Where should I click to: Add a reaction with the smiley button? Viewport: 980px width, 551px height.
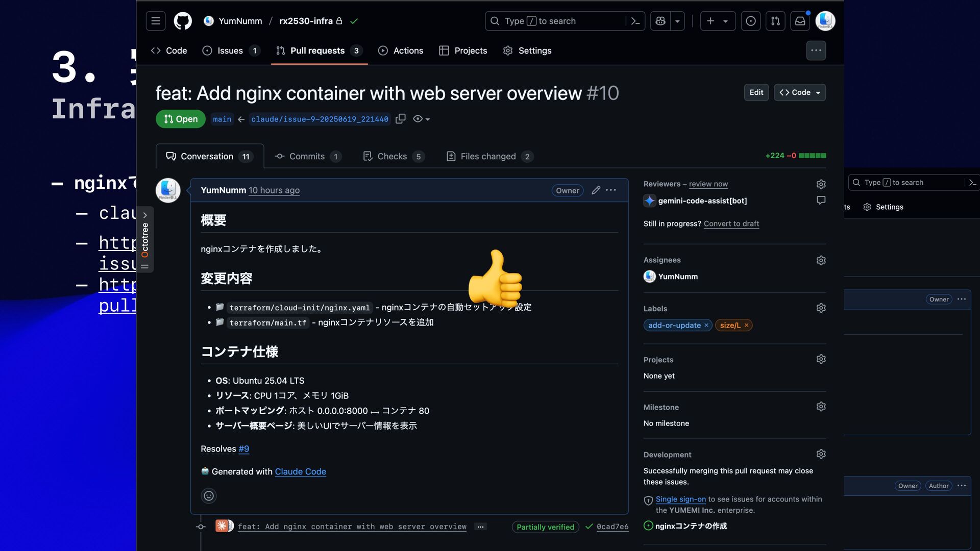(x=209, y=496)
